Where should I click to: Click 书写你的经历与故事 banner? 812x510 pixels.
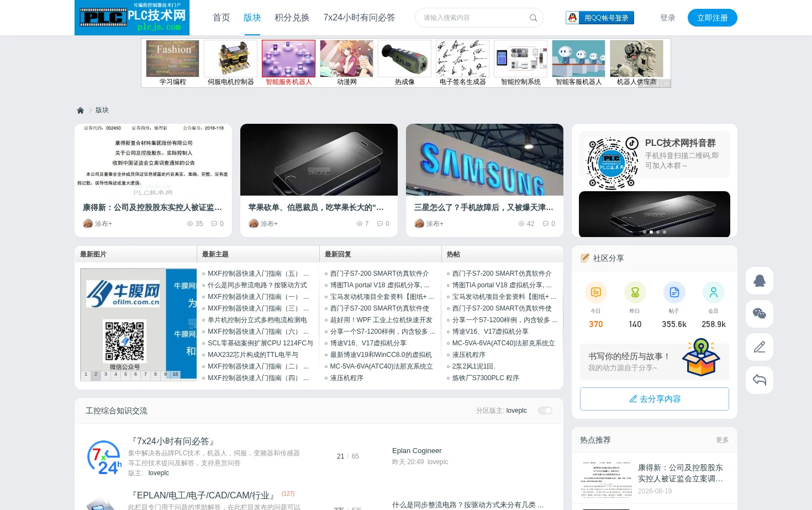[655, 362]
